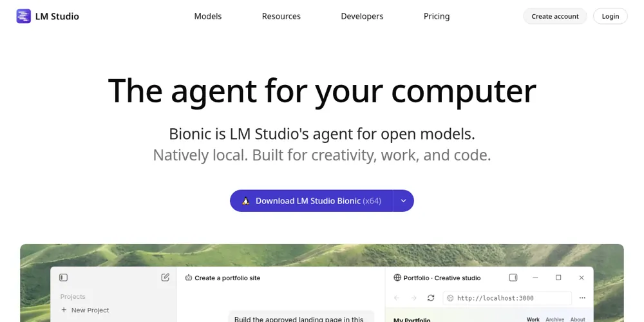Click the headline The agent for your computer

pyautogui.click(x=322, y=91)
